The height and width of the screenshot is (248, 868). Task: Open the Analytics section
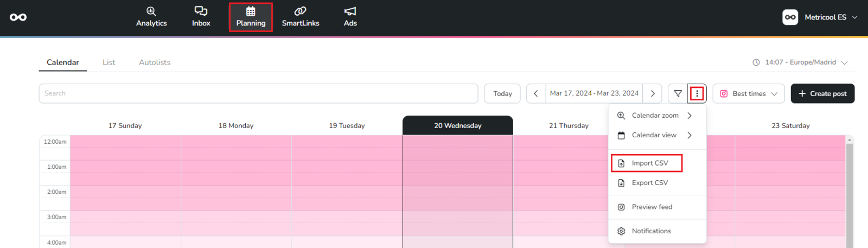(x=151, y=17)
